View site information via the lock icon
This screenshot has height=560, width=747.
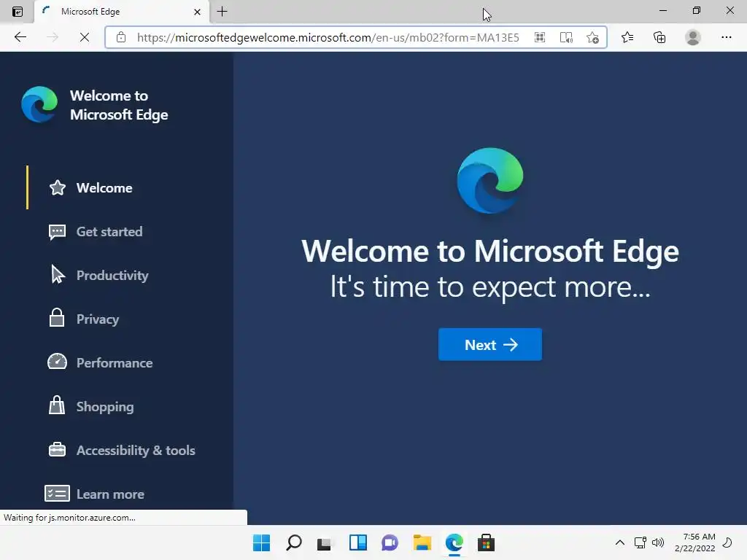click(x=121, y=37)
